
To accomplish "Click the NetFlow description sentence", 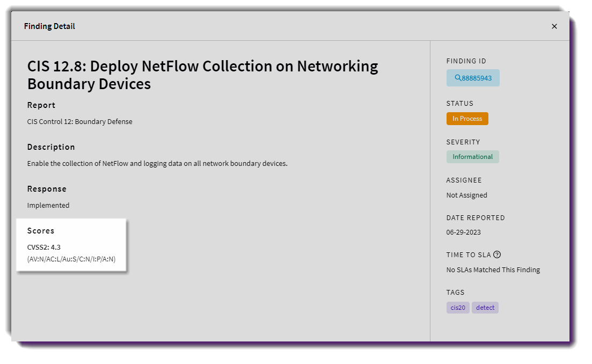I will coord(157,164).
